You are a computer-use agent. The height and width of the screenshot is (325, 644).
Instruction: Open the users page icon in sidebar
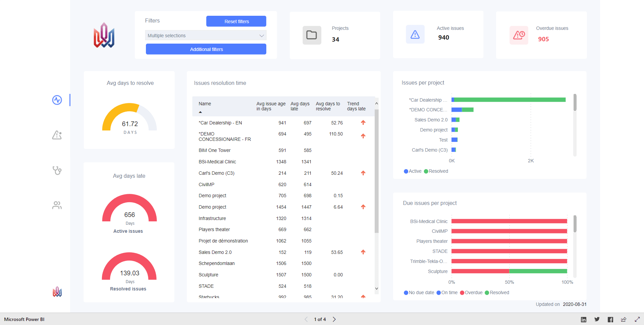click(57, 205)
